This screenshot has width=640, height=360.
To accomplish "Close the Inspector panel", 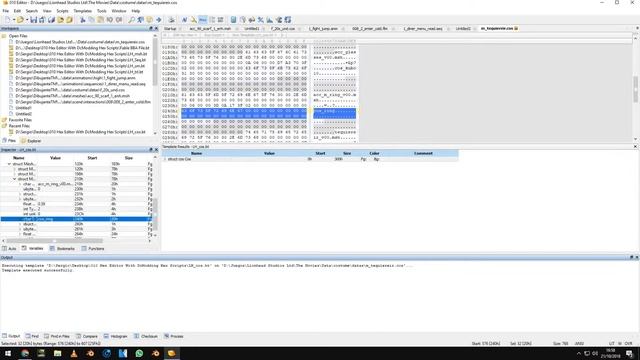I will (156, 150).
